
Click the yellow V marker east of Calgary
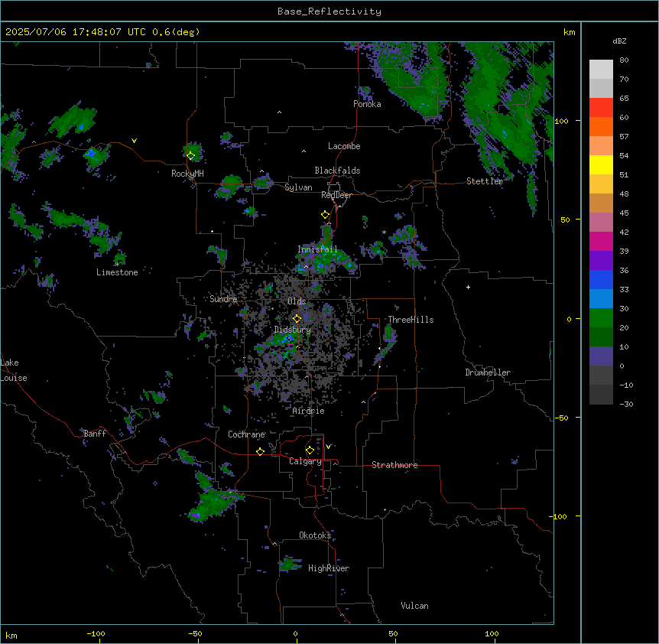point(328,447)
